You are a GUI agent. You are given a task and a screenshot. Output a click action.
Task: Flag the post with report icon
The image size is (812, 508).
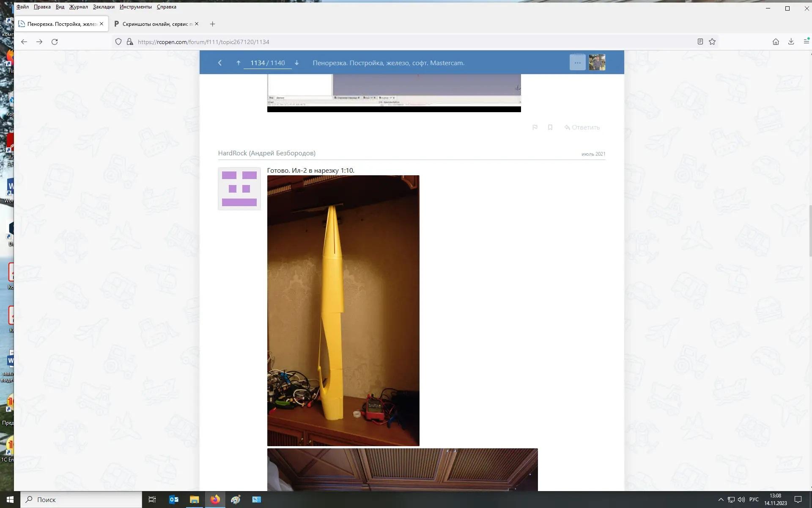[535, 127]
